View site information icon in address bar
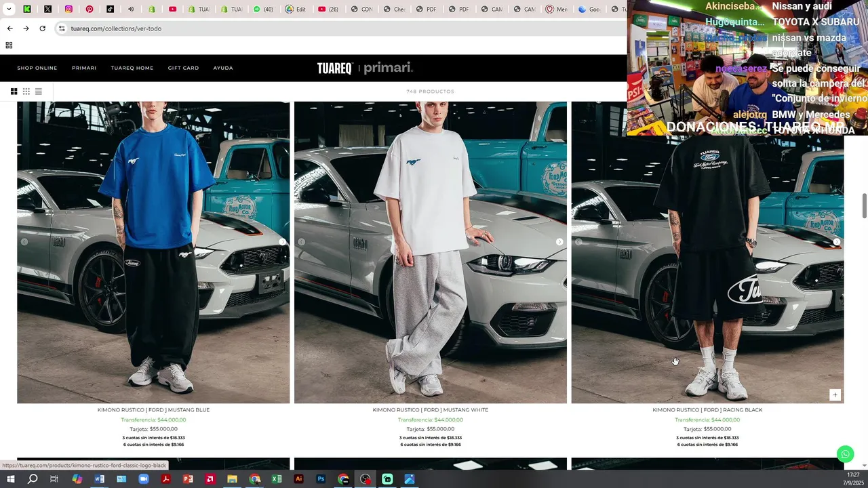The height and width of the screenshot is (488, 868). pyautogui.click(x=62, y=28)
